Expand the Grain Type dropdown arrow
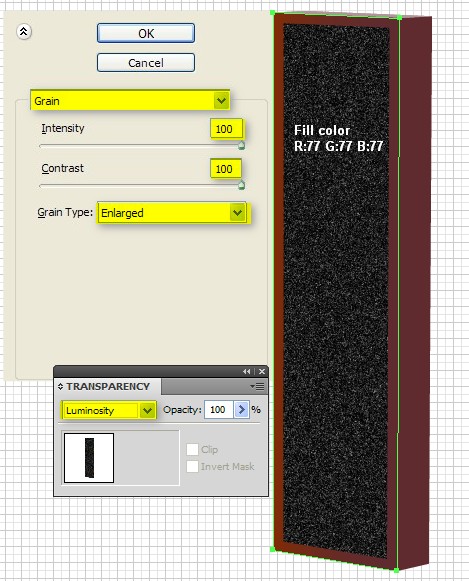 [x=237, y=213]
